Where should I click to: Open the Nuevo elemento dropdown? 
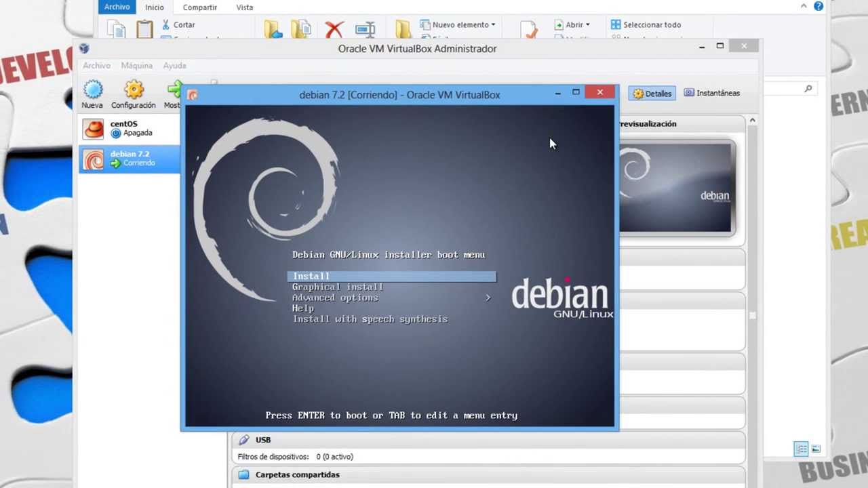(458, 24)
